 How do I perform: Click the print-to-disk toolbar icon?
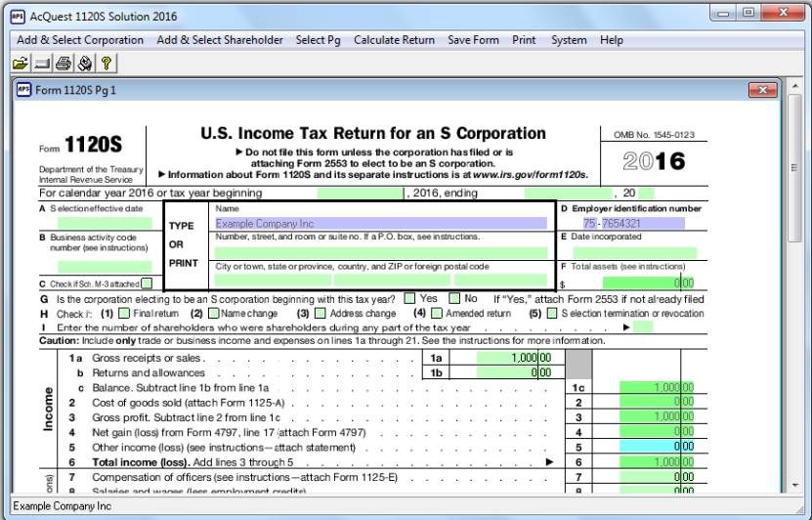click(x=85, y=64)
